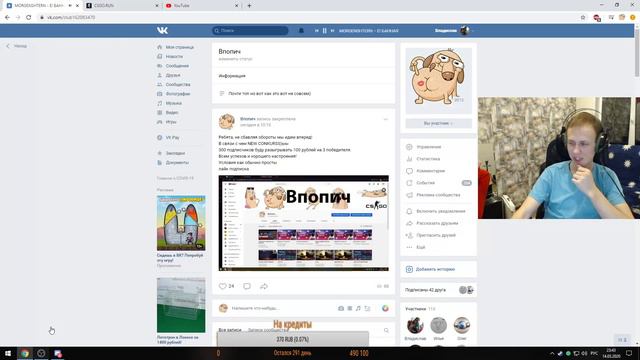Click the 42 subscribed friends row
The image size is (640, 360).
438,290
